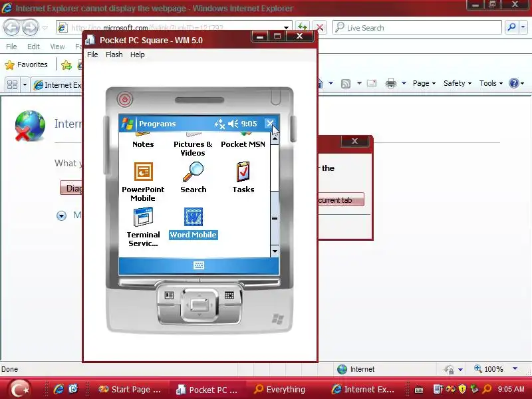
Task: Close the Programs screen with the X
Action: click(x=270, y=124)
